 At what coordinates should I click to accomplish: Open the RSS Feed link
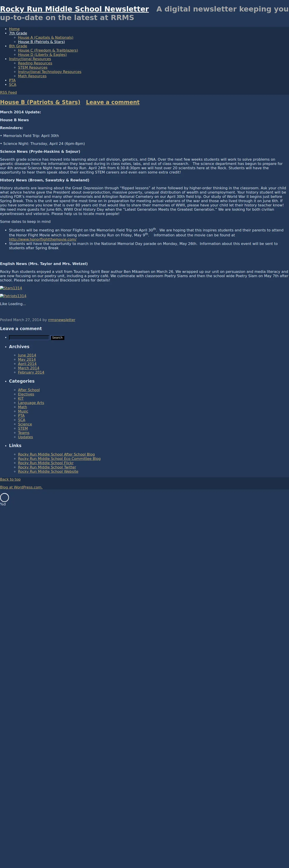coord(8,93)
